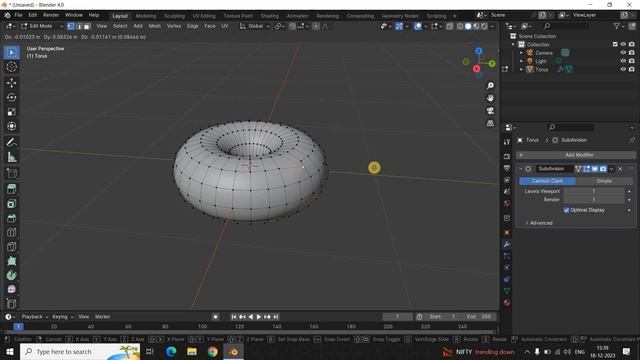Open the File menu
The height and width of the screenshot is (360, 640).
click(18, 15)
